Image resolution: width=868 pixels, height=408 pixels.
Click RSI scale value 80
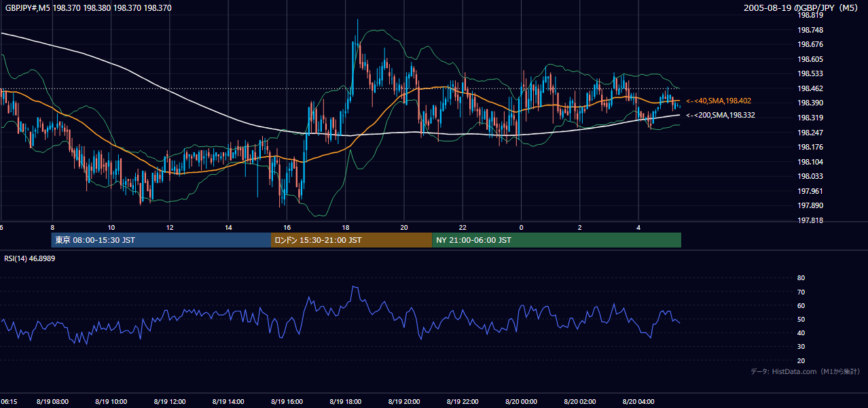point(801,278)
